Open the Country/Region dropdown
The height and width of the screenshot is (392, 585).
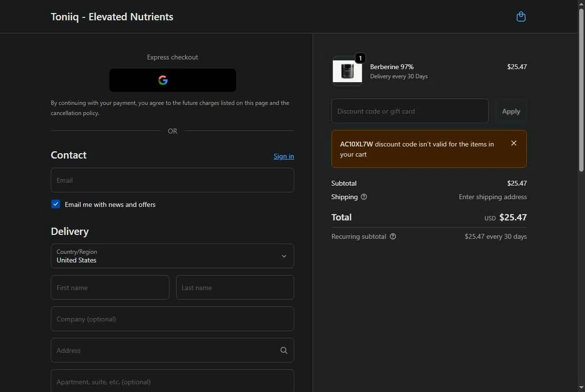[x=172, y=256]
